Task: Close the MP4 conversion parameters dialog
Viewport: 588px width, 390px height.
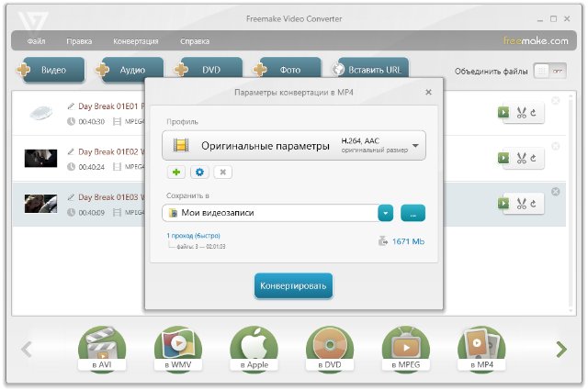Action: click(x=429, y=92)
